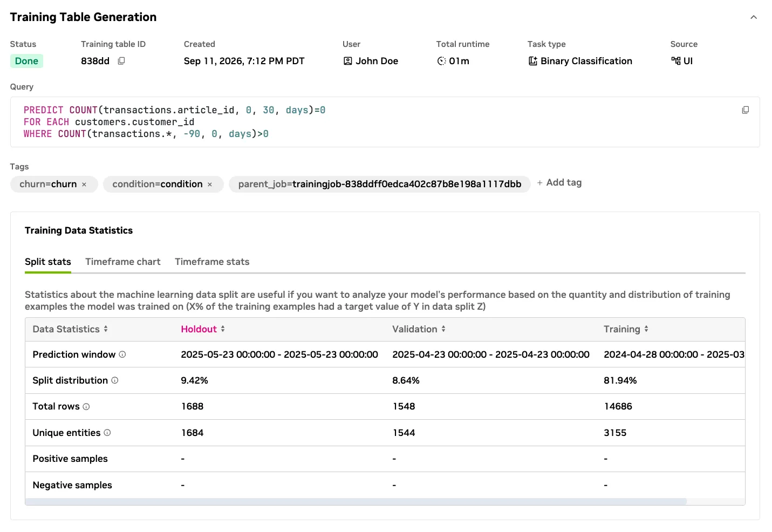Sort by the Training column
This screenshot has width=772, height=532.
tap(646, 329)
